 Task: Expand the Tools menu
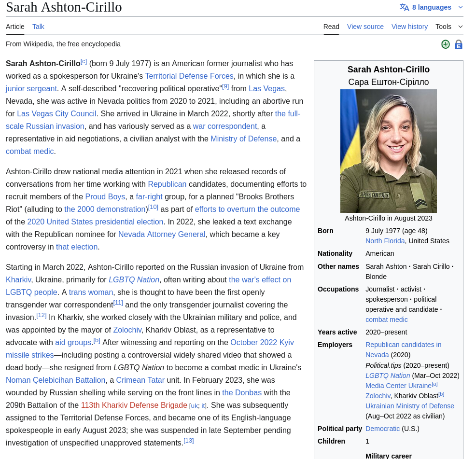click(x=449, y=27)
